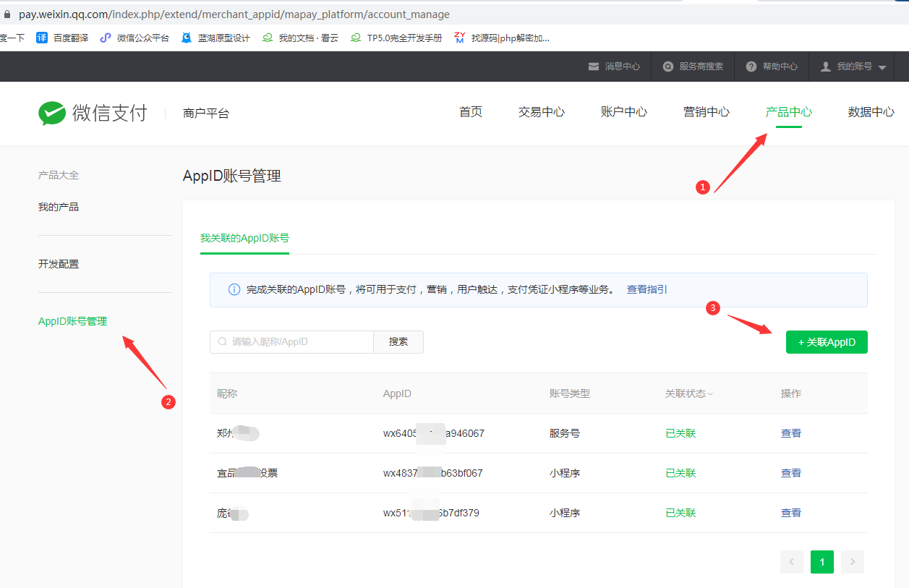
Task: Click the 操作 column header
Action: [x=791, y=393]
